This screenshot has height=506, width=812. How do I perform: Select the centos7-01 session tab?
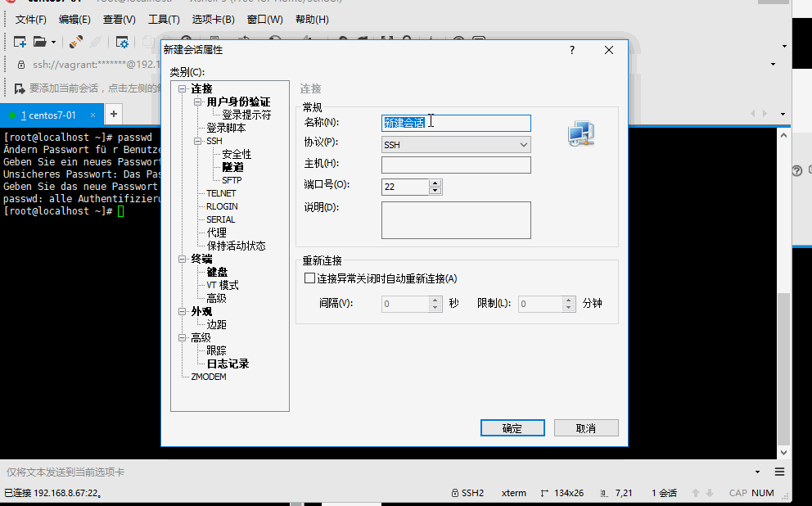[51, 115]
